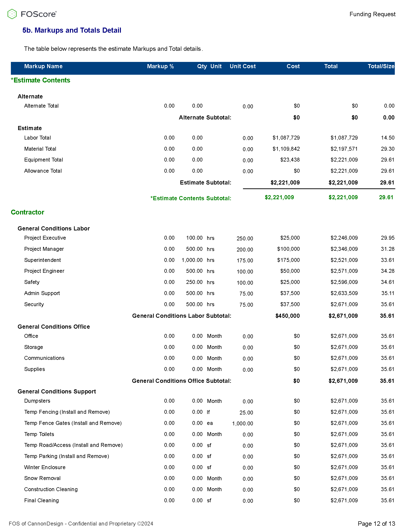
Task: Click the 'Project Engineer' row label
Action: tap(44, 271)
